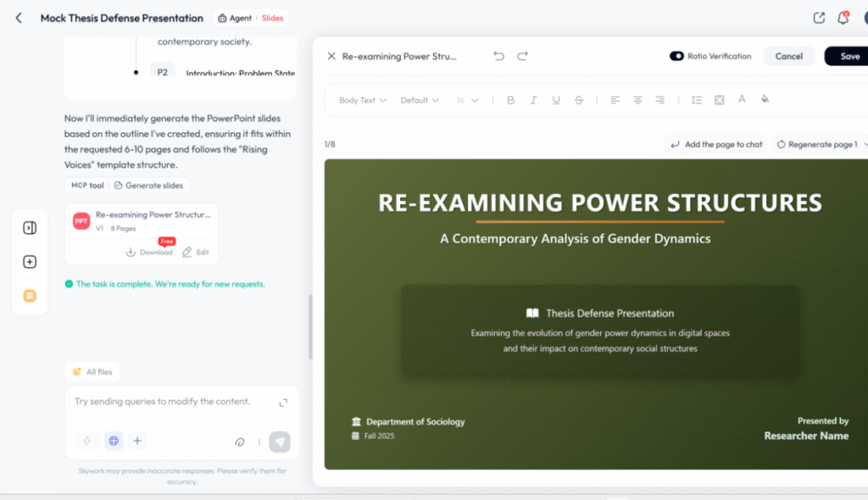The height and width of the screenshot is (500, 868).
Task: Center align the text
Action: pos(637,100)
